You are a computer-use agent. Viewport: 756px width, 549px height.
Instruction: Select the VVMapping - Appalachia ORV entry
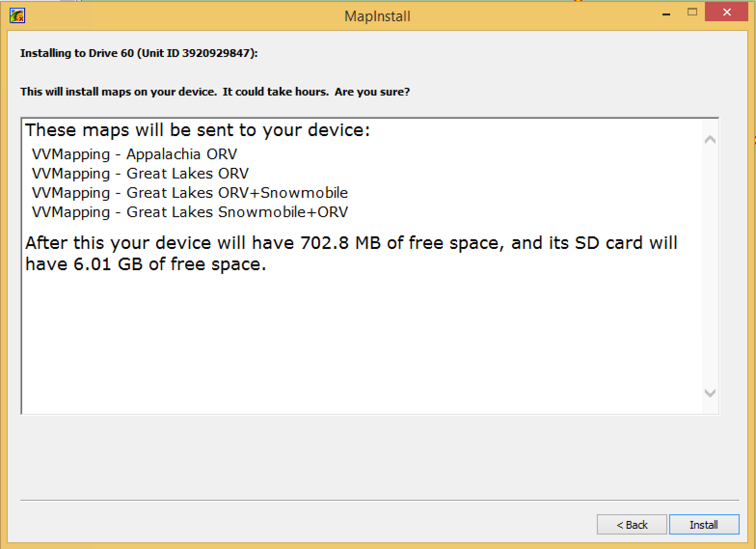(x=135, y=154)
